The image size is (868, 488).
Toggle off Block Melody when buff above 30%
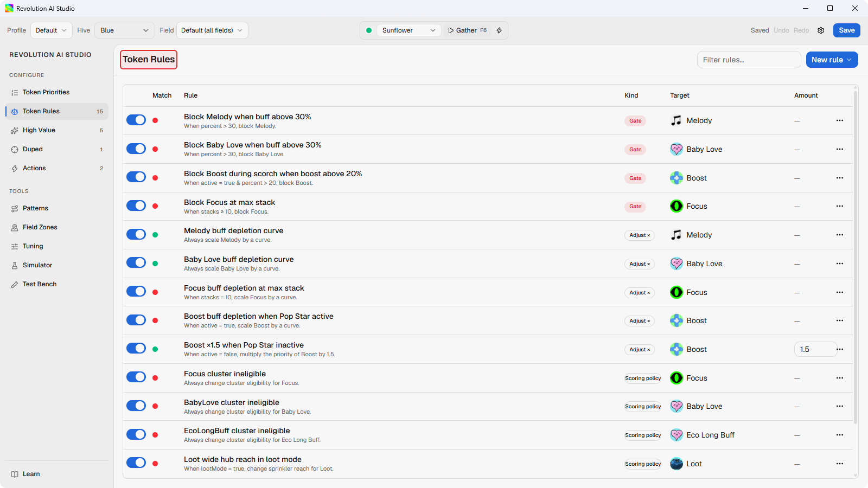pos(136,120)
